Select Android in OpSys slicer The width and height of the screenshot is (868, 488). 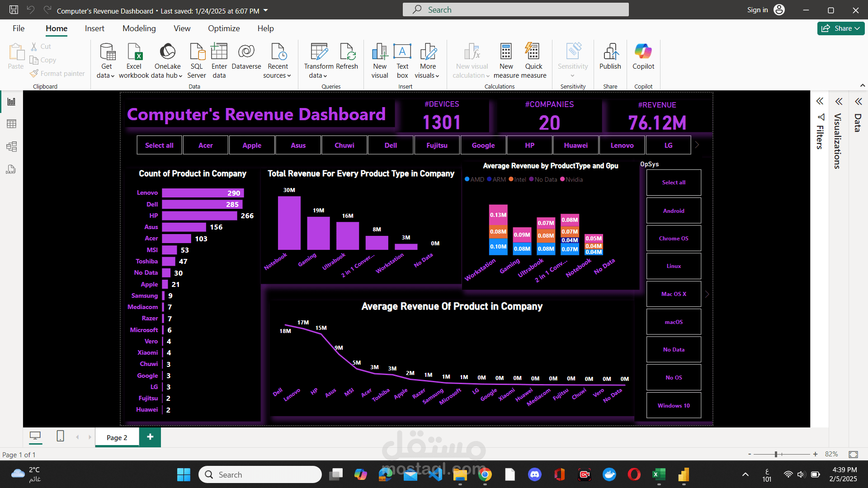click(x=674, y=211)
